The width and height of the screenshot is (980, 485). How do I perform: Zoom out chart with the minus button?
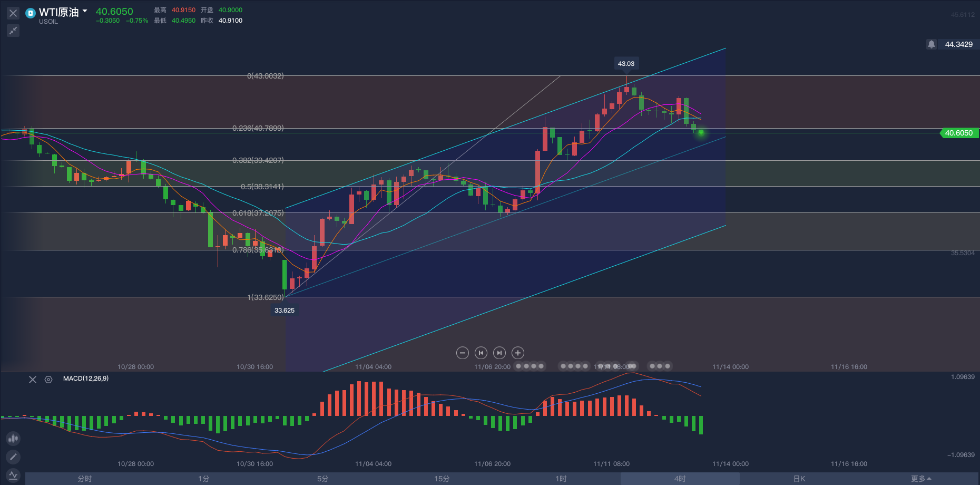(x=463, y=353)
